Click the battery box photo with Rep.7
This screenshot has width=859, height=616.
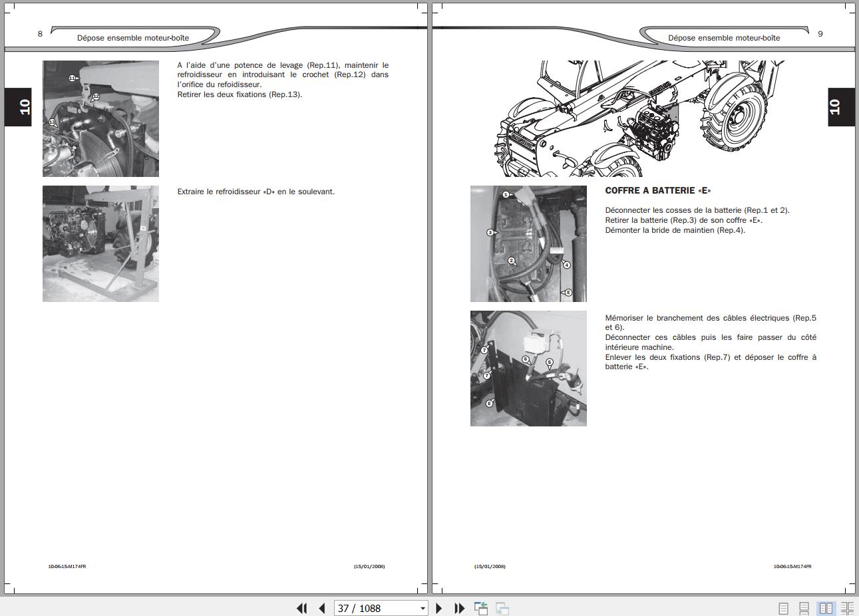pyautogui.click(x=528, y=369)
